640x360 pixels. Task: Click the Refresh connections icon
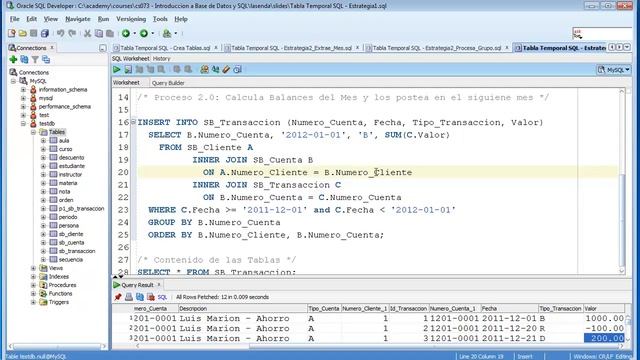(x=24, y=60)
